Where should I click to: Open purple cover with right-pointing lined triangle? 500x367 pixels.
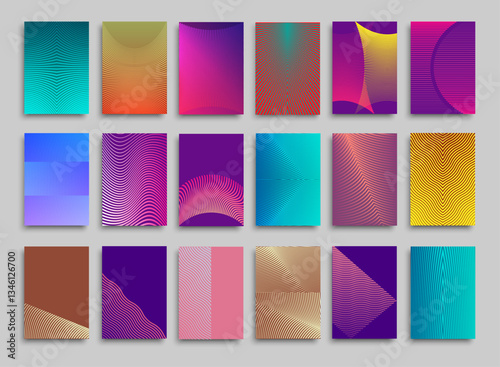click(365, 293)
